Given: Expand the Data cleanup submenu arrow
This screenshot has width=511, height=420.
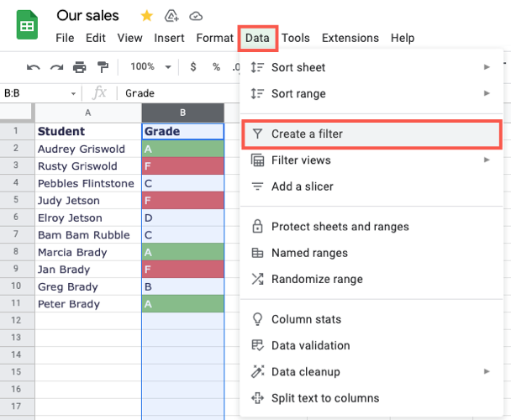Looking at the screenshot, I should coord(487,371).
